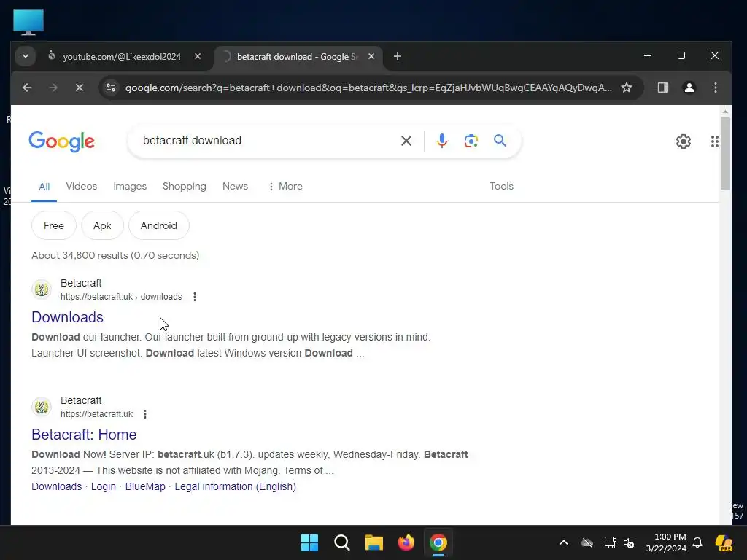Expand the More search categories
The image size is (747, 560).
point(285,186)
